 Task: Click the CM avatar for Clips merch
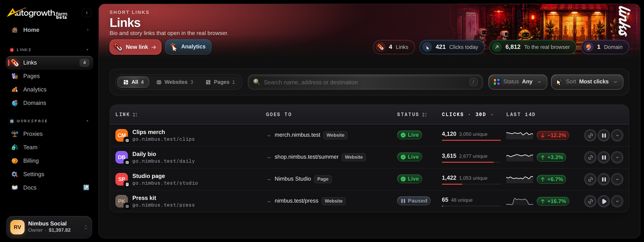(x=122, y=136)
